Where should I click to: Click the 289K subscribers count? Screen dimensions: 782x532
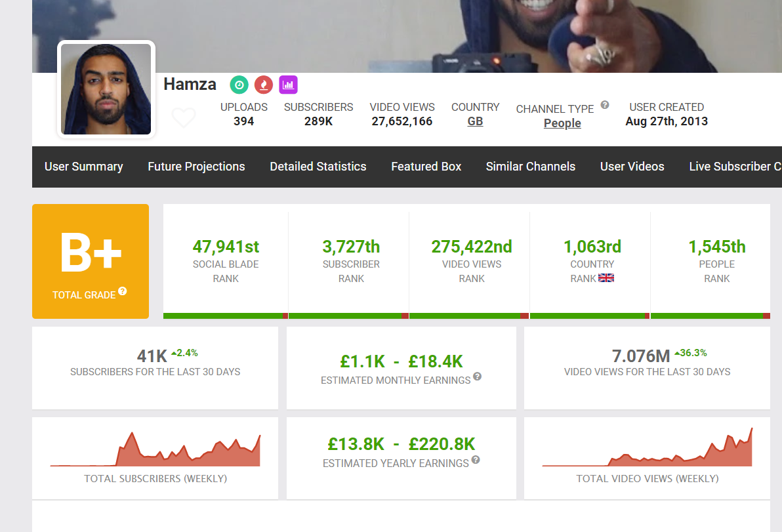point(319,121)
